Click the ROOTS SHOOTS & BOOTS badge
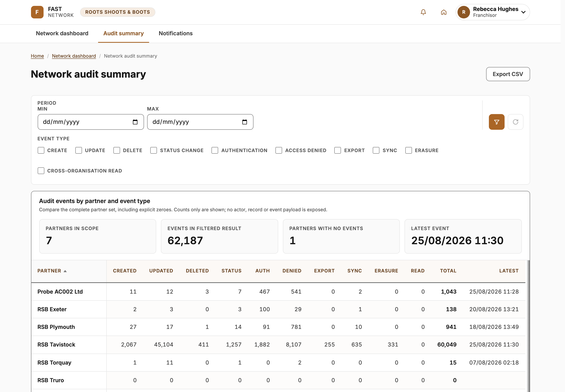565x392 pixels. coord(118,12)
